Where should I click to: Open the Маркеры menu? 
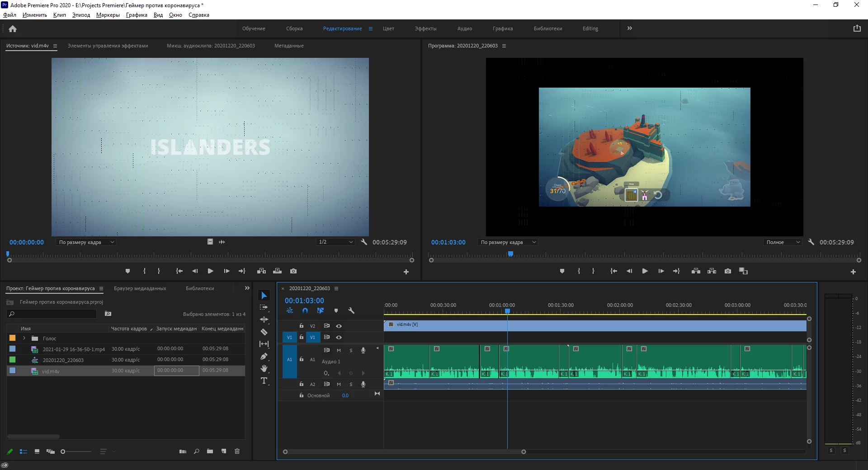click(x=108, y=15)
